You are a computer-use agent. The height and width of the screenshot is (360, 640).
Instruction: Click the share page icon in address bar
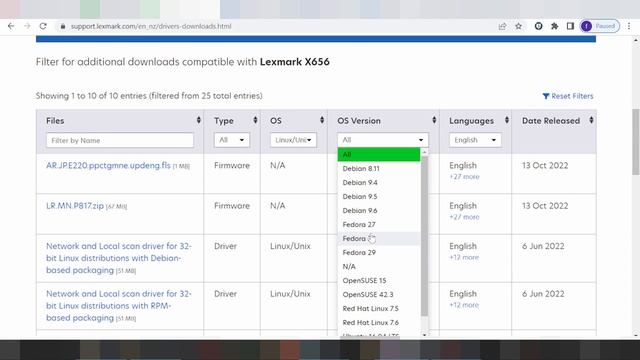click(x=502, y=26)
